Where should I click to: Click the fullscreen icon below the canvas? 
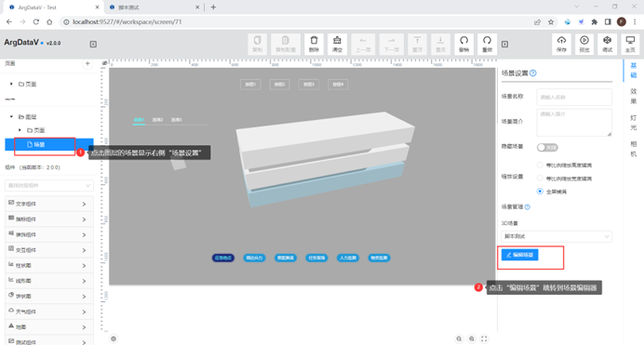484,338
